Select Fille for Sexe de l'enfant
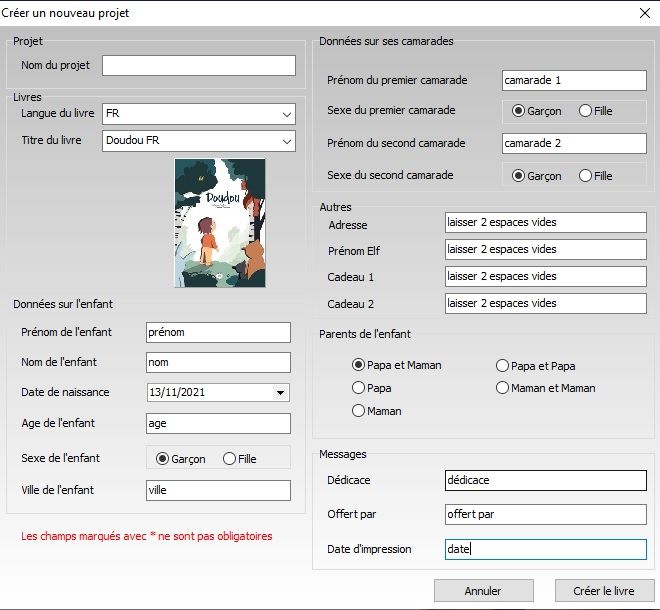 pos(230,459)
